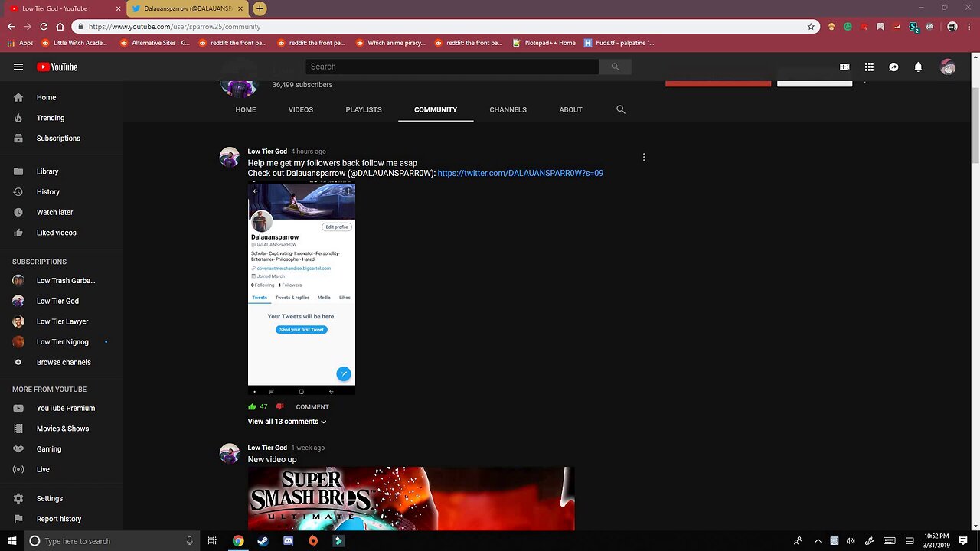Open the YouTube guide hamburger menu
Screen dimensions: 980x551
(18, 67)
